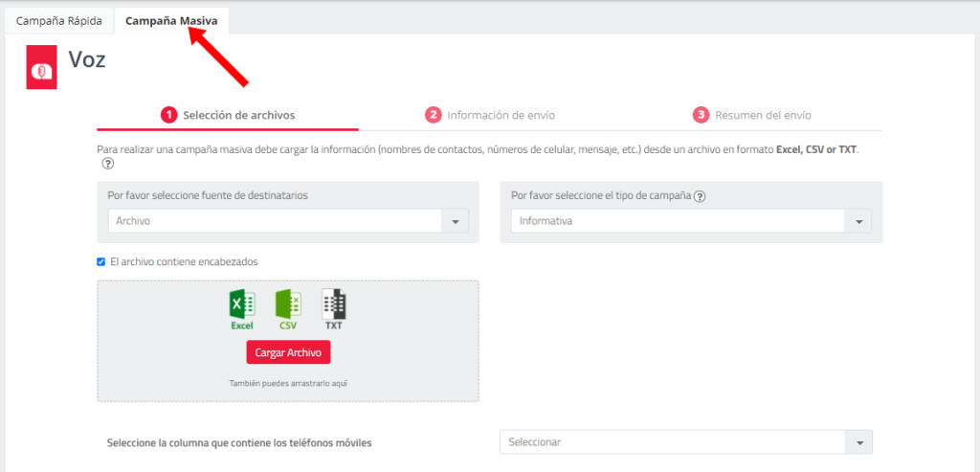This screenshot has height=472, width=980.
Task: Show help for tipo de campaña
Action: click(700, 196)
